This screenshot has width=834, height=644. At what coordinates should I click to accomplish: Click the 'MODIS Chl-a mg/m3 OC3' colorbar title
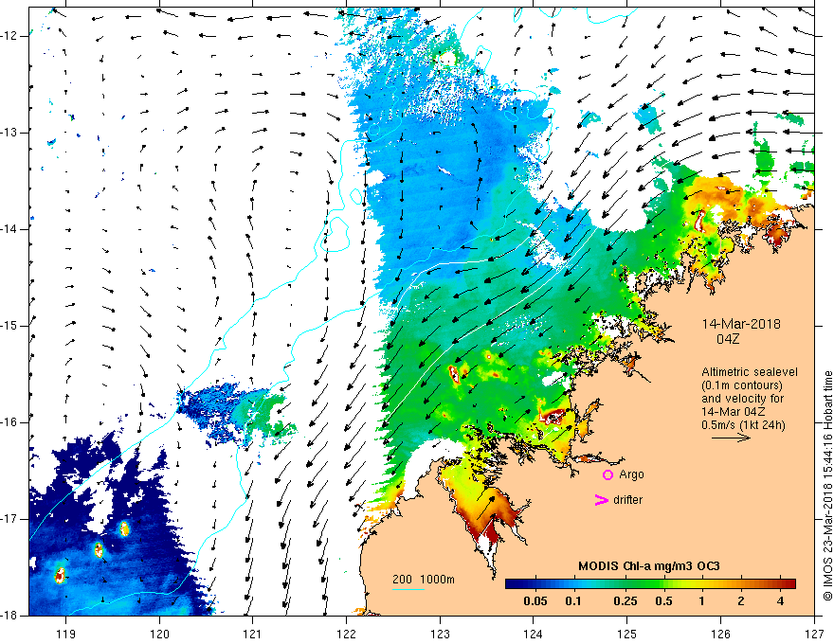[649, 566]
